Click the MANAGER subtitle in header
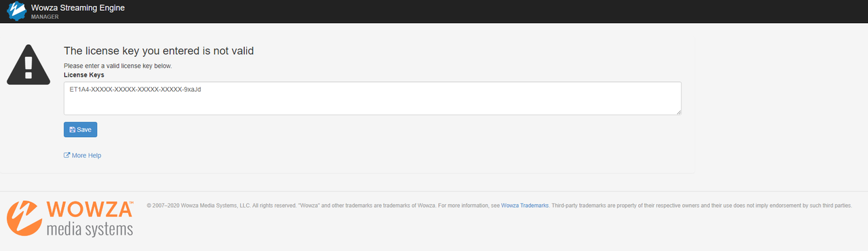Viewport: 868px width, 251px height. [45, 16]
